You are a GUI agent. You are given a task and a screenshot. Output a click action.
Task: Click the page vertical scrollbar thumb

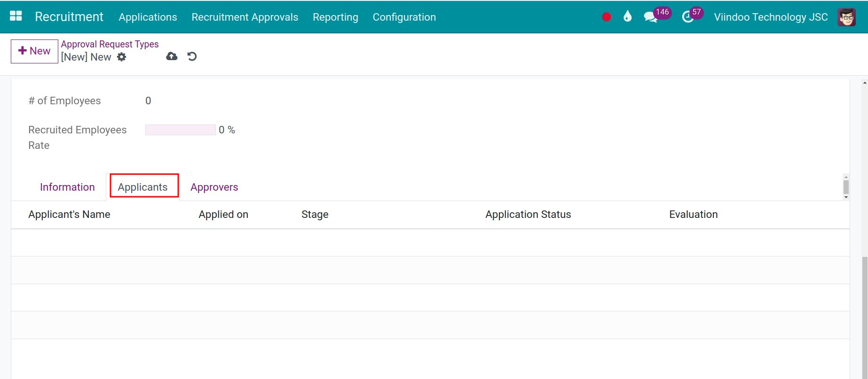[865, 317]
